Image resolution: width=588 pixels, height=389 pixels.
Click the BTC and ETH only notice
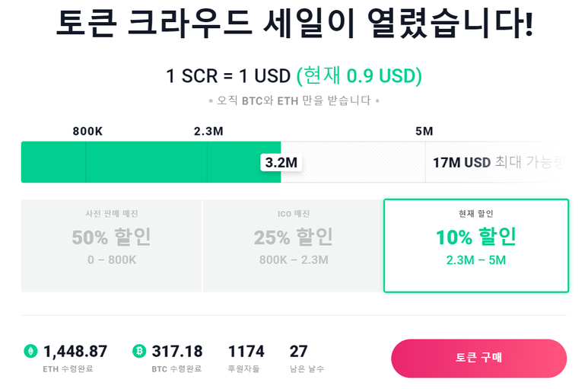tap(294, 100)
